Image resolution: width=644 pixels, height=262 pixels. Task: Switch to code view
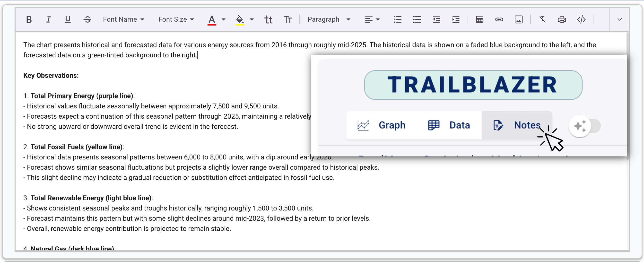(581, 19)
